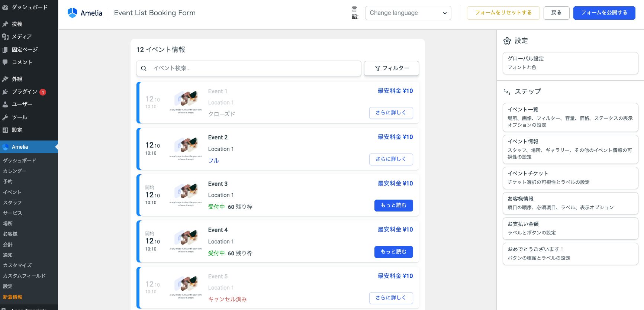Screen dimensions: 644x310
Task: Click the settings gear icon beside 設定 heading
Action: pos(507,41)
